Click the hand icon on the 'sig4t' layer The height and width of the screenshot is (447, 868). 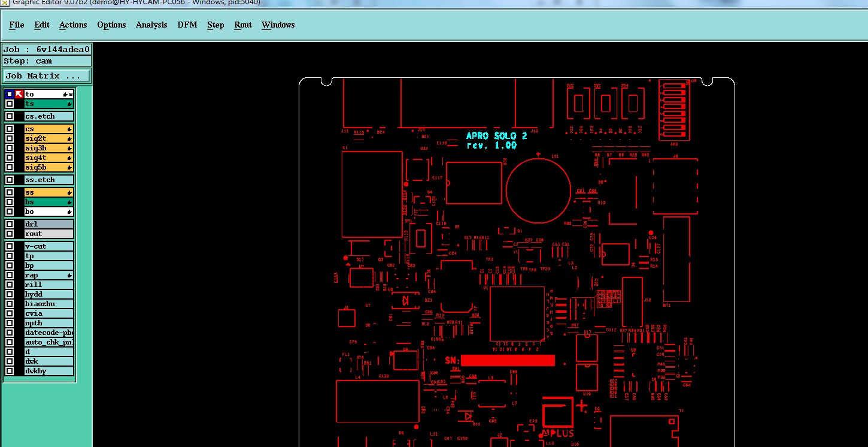coord(69,158)
